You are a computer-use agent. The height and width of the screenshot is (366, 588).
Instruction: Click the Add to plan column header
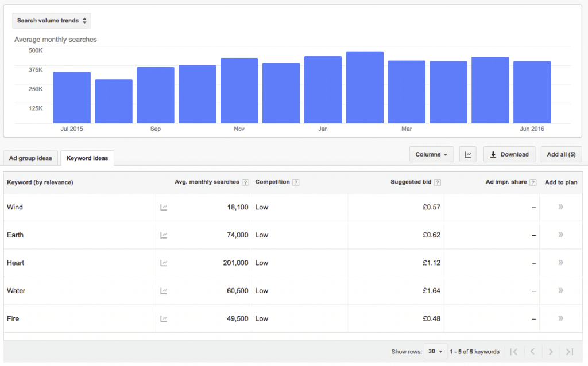[x=560, y=182]
